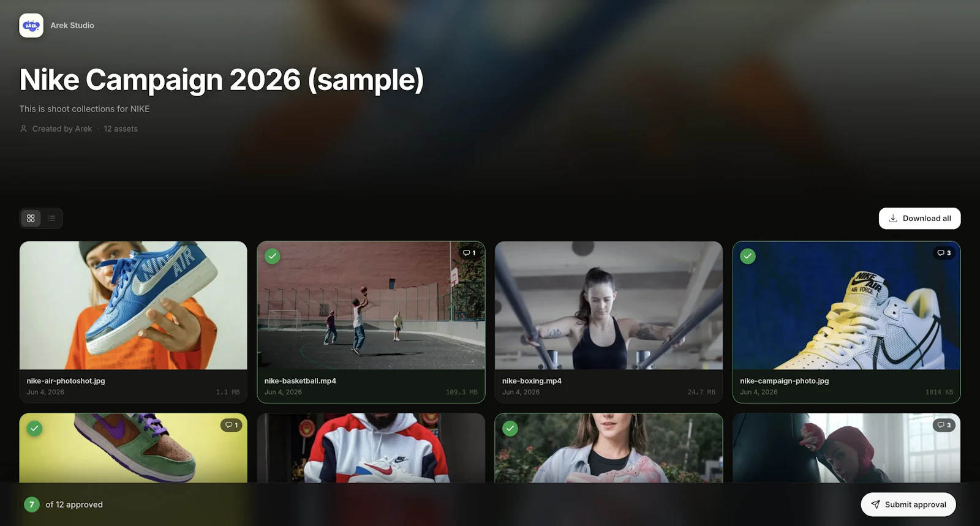Open comments on nike-campaign-photo.jpg
Image resolution: width=980 pixels, height=526 pixels.
click(944, 253)
